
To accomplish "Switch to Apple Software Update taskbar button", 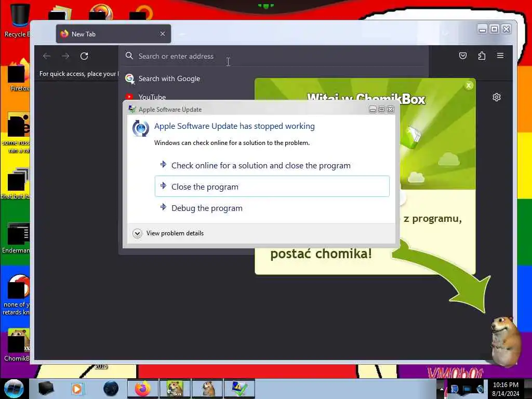I will (x=239, y=389).
